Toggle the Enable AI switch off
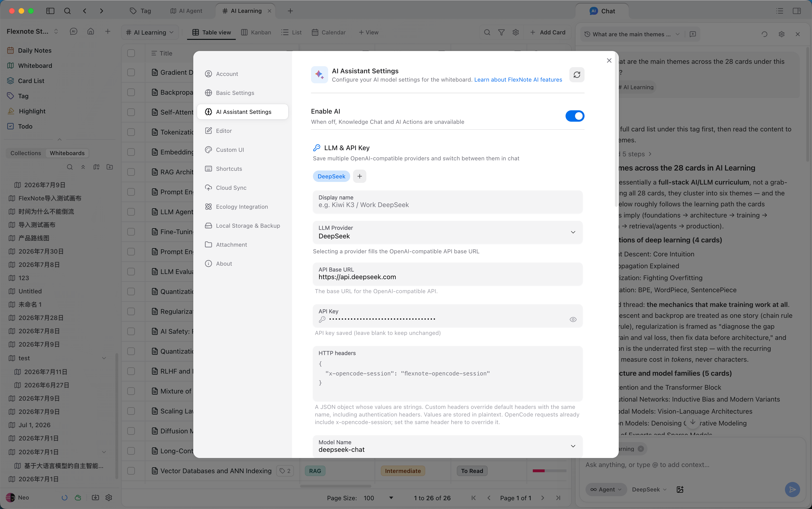Screen dimensions: 812x509 point(575,116)
